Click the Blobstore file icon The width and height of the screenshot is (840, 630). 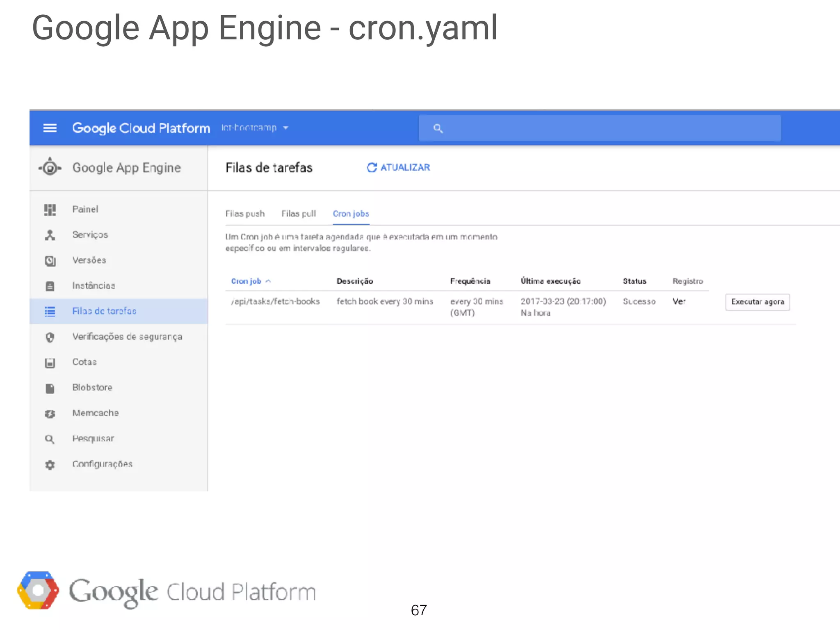(x=50, y=388)
